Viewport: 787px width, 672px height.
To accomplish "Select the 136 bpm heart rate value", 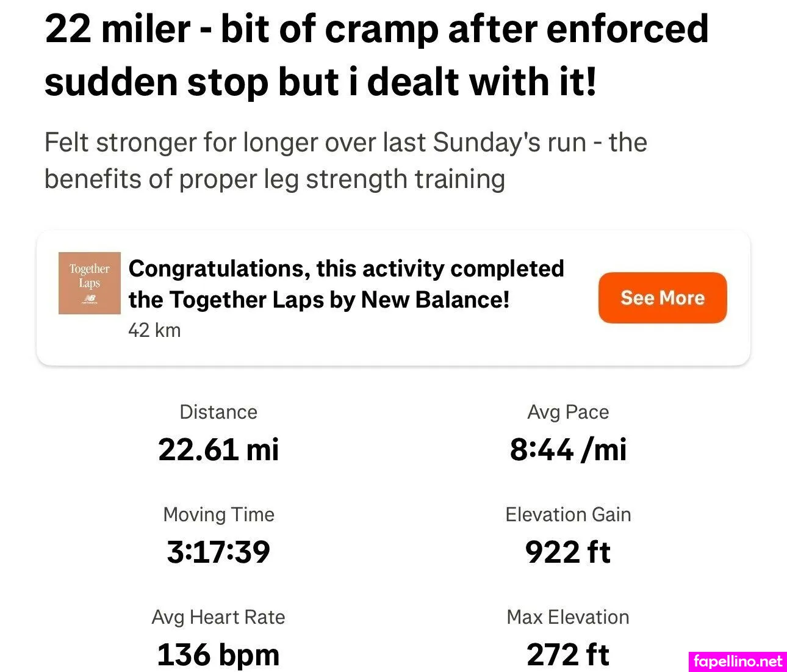I will [x=218, y=654].
